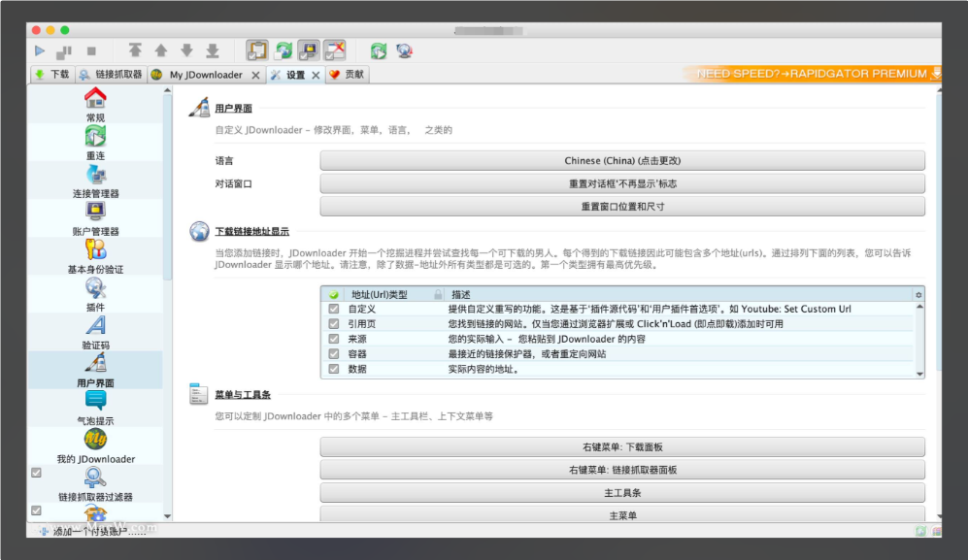Open 右键菜单: 链接抓取器面板 editor
The height and width of the screenshot is (560, 968).
point(622,469)
